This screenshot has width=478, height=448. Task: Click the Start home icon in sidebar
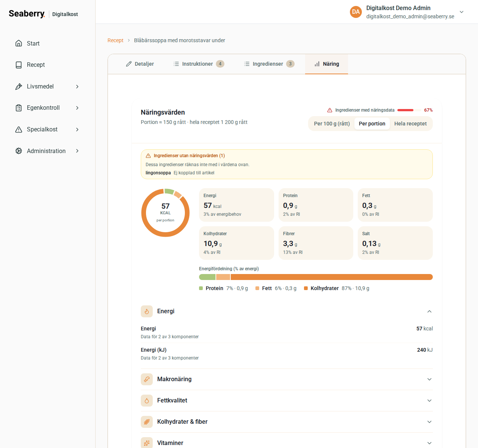(19, 43)
